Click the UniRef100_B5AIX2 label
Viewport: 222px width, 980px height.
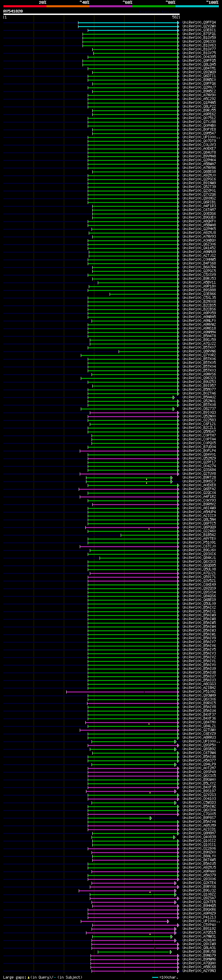point(199,608)
